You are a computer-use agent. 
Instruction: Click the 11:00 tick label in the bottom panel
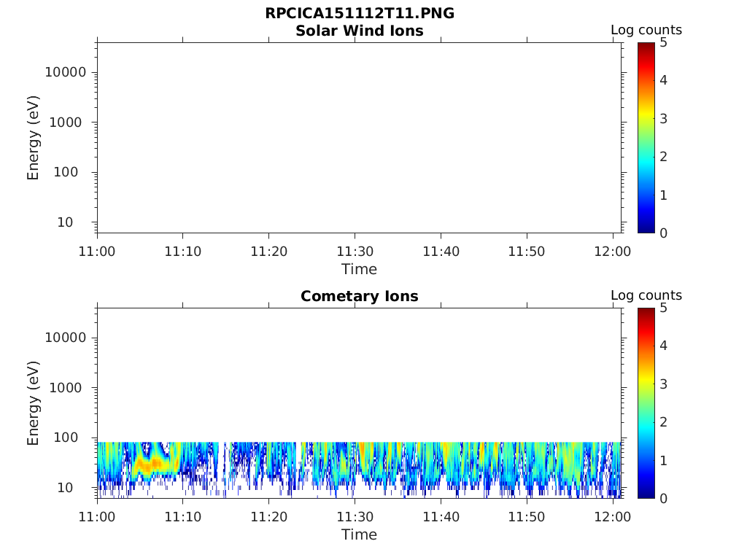[x=97, y=517]
